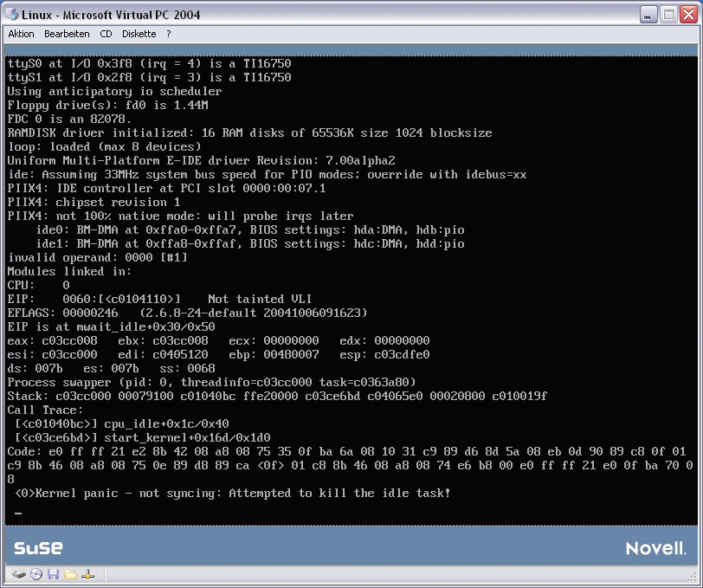Screen dimensions: 703x588
Task: Click the 'Kernel panic - not syncing' line
Action: coord(232,494)
